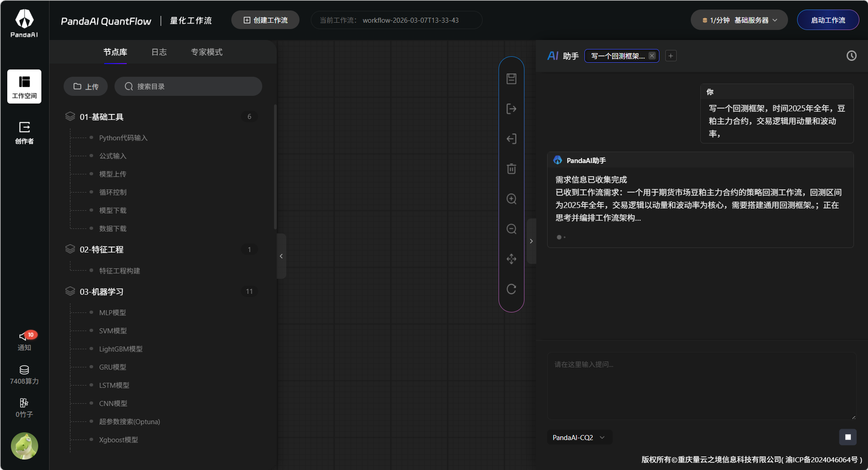This screenshot has height=470, width=868.
Task: Click the 启动工作流 button
Action: (x=828, y=20)
